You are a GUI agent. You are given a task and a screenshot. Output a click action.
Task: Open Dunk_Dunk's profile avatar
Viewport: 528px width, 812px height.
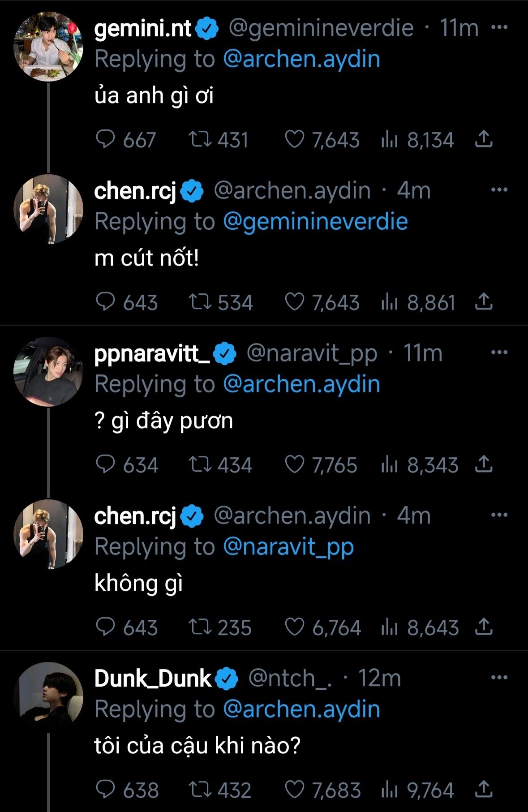pos(48,697)
